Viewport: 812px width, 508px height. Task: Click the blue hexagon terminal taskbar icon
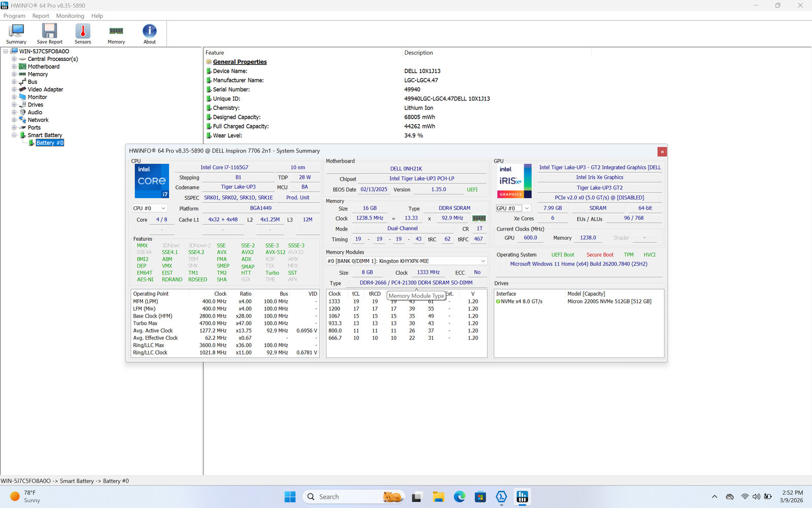(x=501, y=497)
